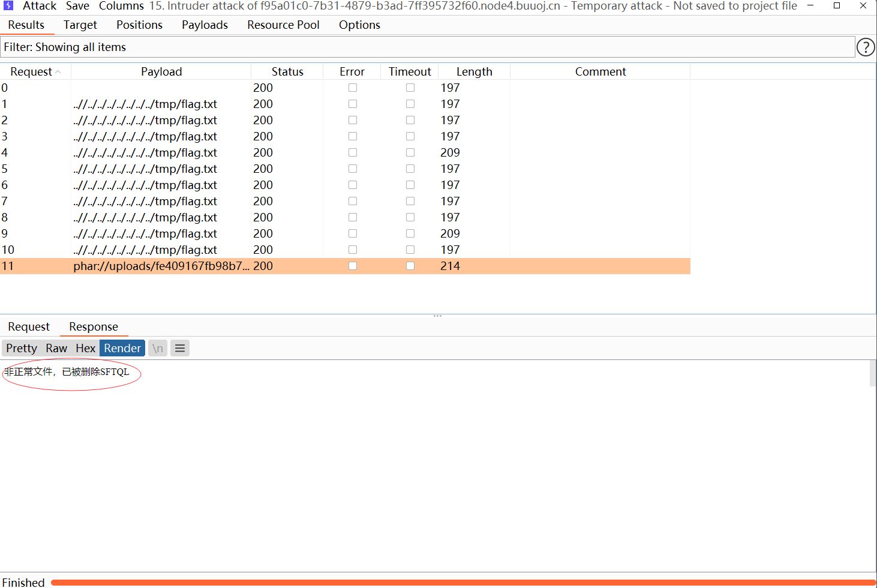
Task: Sort results by Length column header
Action: pyautogui.click(x=474, y=72)
